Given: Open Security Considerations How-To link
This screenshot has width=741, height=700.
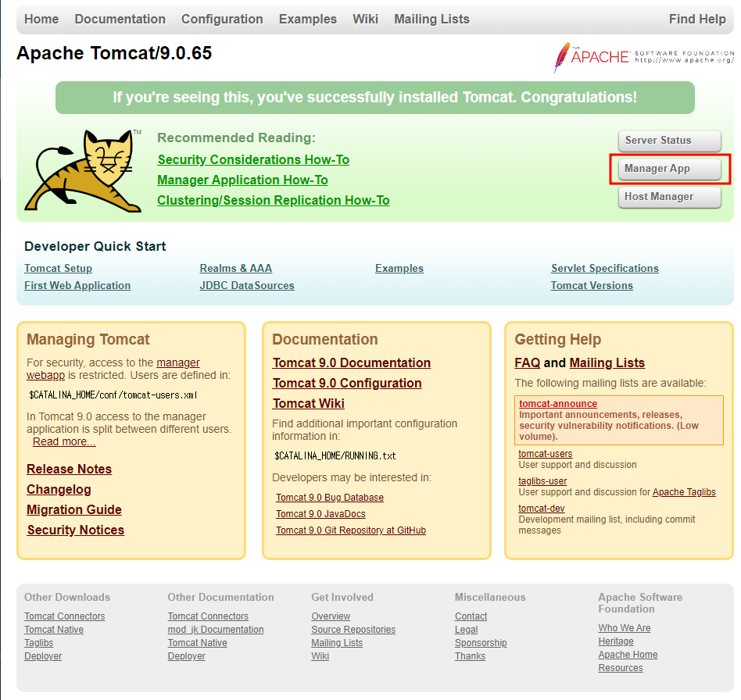Looking at the screenshot, I should tap(253, 159).
